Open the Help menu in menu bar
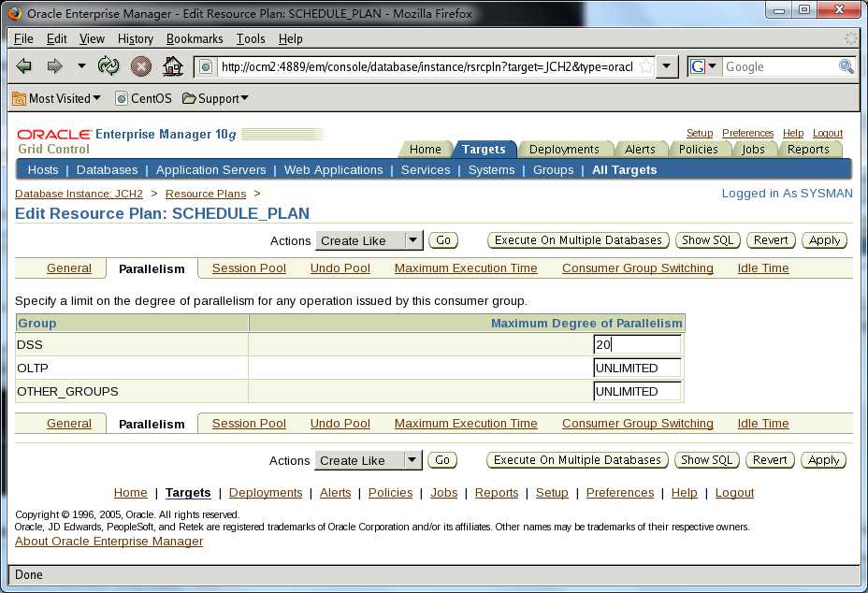 coord(290,38)
